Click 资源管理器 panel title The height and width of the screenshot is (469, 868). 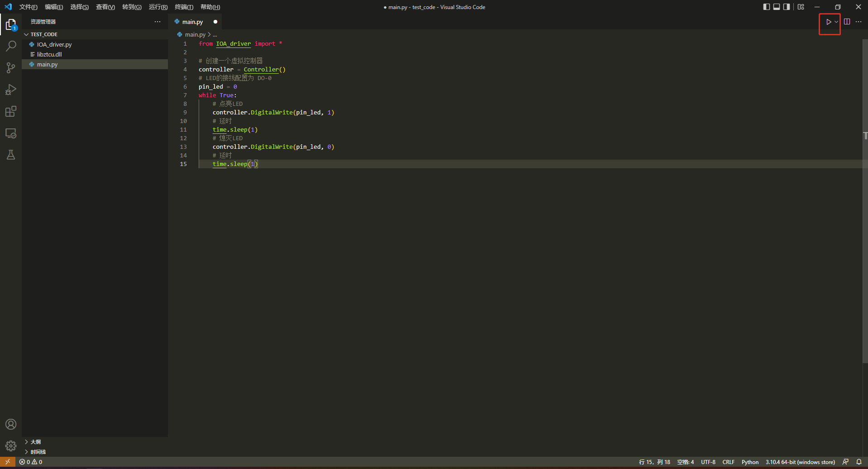pos(43,22)
